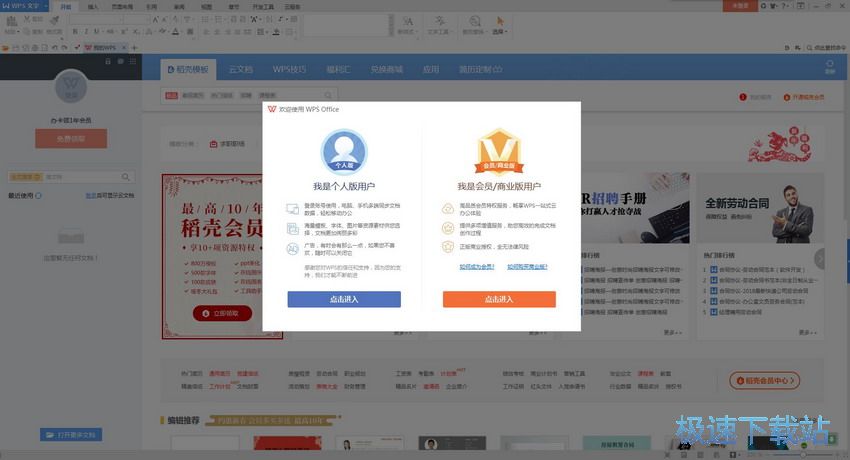Toggle Underline formatting in the ribbon
850x460 pixels.
96,32
